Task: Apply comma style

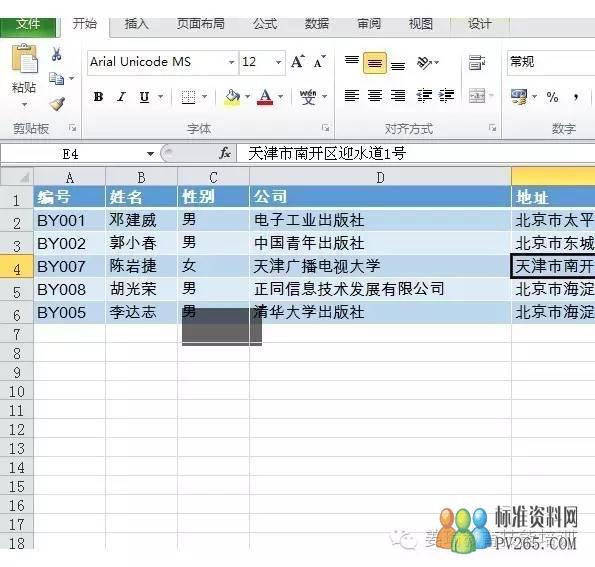Action: 576,97
